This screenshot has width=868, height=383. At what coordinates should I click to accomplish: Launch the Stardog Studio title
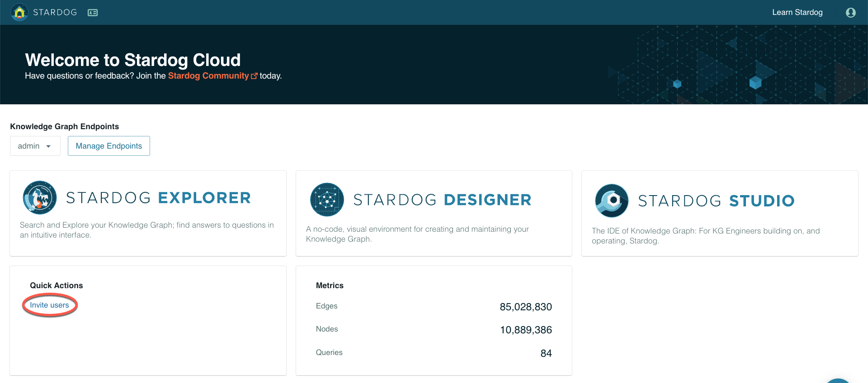pos(716,201)
